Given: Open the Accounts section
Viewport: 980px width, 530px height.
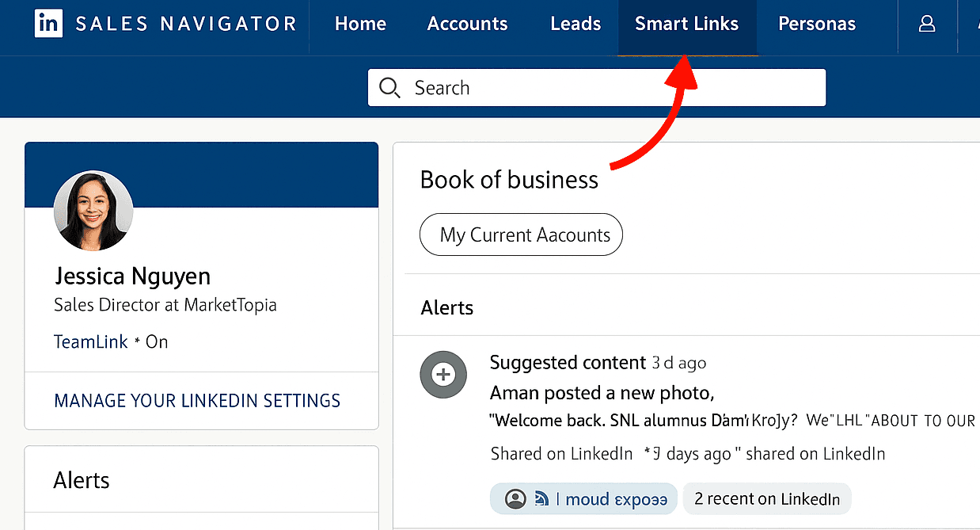Looking at the screenshot, I should [x=467, y=24].
